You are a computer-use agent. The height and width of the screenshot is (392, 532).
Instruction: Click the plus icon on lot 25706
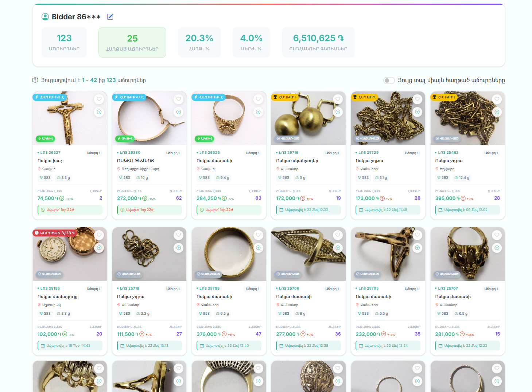click(x=338, y=248)
